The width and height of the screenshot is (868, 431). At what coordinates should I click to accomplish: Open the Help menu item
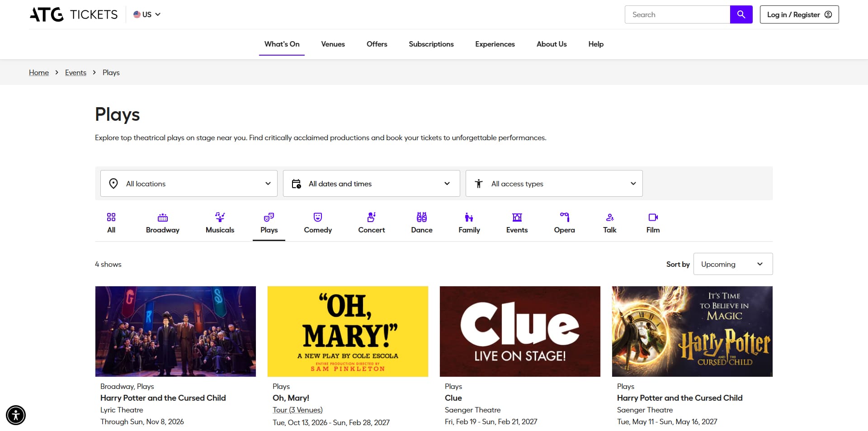[x=596, y=44]
